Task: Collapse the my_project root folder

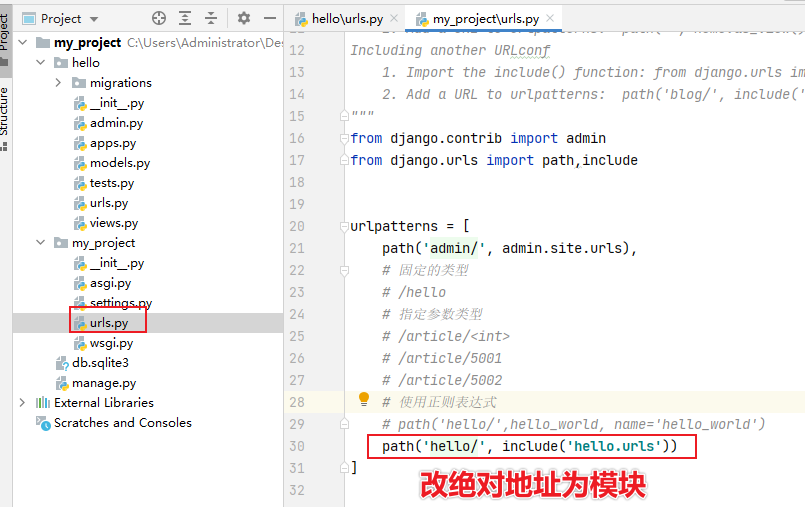Action: pos(23,42)
